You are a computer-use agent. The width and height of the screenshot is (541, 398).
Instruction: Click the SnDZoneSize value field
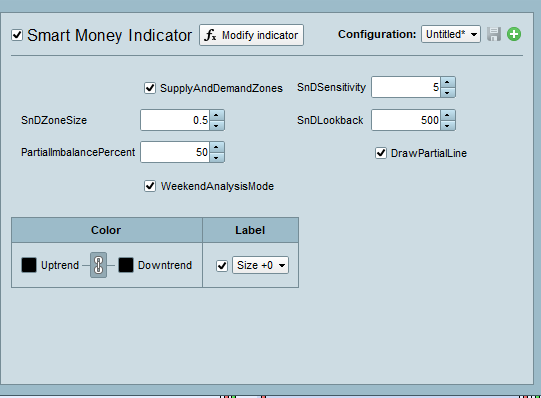pyautogui.click(x=175, y=120)
